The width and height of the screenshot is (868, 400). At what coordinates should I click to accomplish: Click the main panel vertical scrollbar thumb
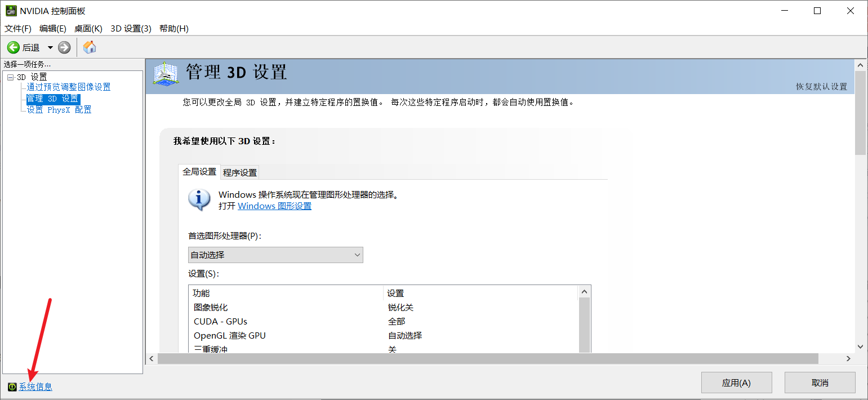[x=860, y=114]
